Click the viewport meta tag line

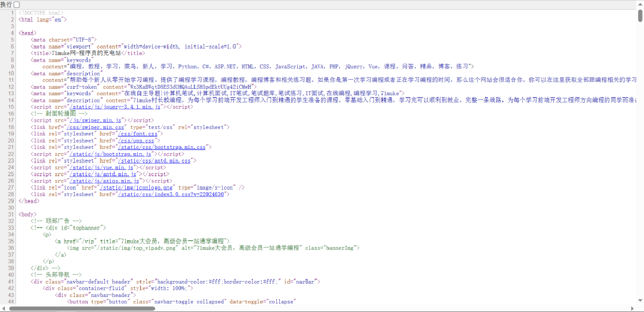tap(136, 47)
